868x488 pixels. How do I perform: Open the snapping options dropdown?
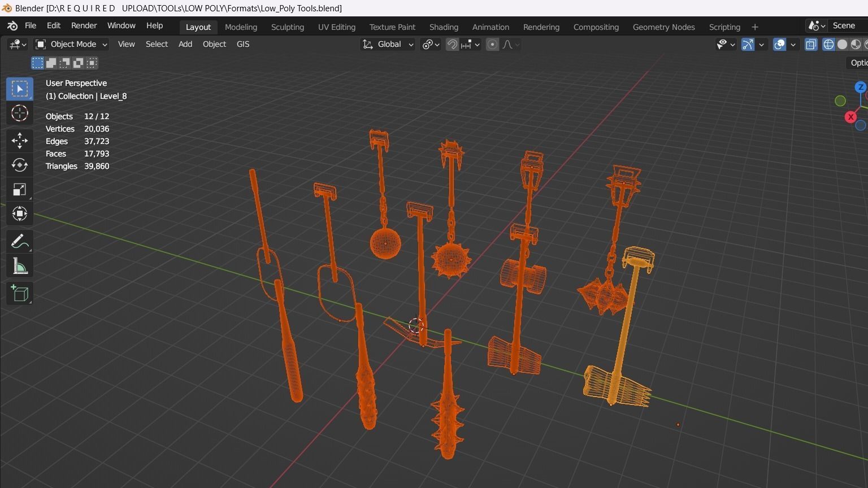click(470, 45)
